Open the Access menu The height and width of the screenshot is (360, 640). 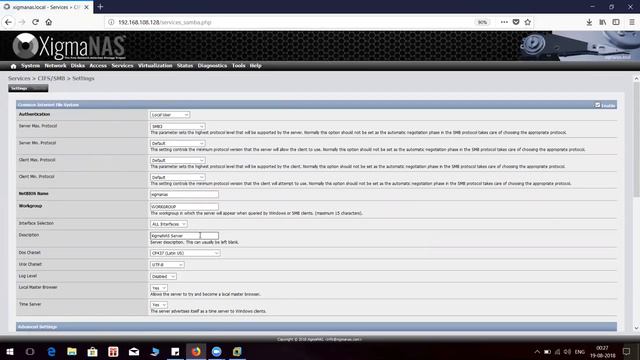(x=98, y=66)
